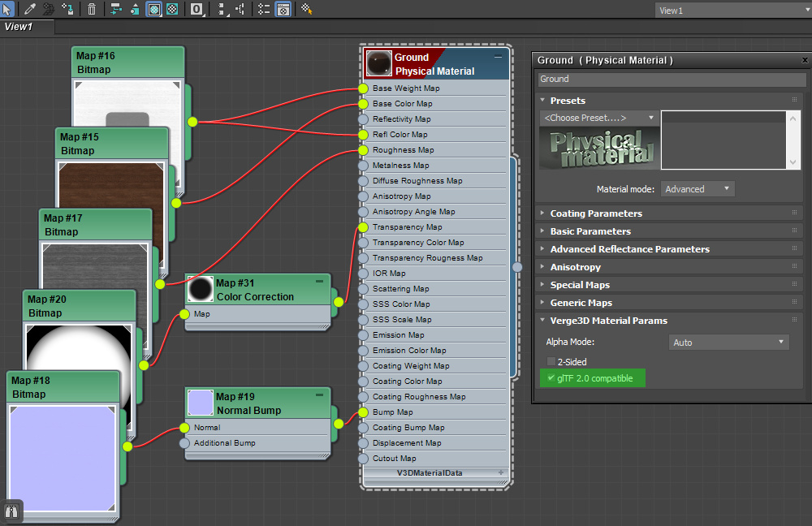Click the Displacement Map slot label
Viewport: 812px width, 526px height.
coord(407,443)
